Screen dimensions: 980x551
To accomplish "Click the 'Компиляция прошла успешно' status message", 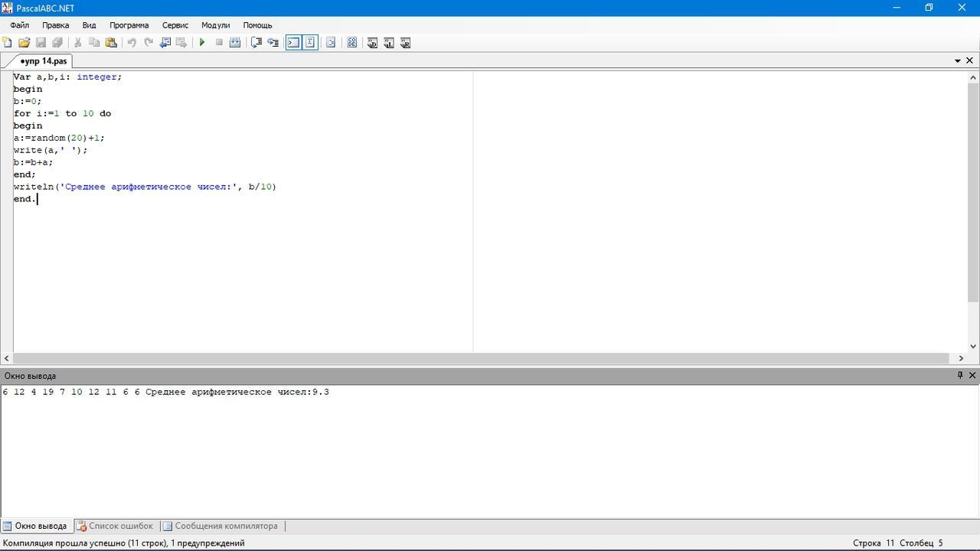I will coord(123,543).
